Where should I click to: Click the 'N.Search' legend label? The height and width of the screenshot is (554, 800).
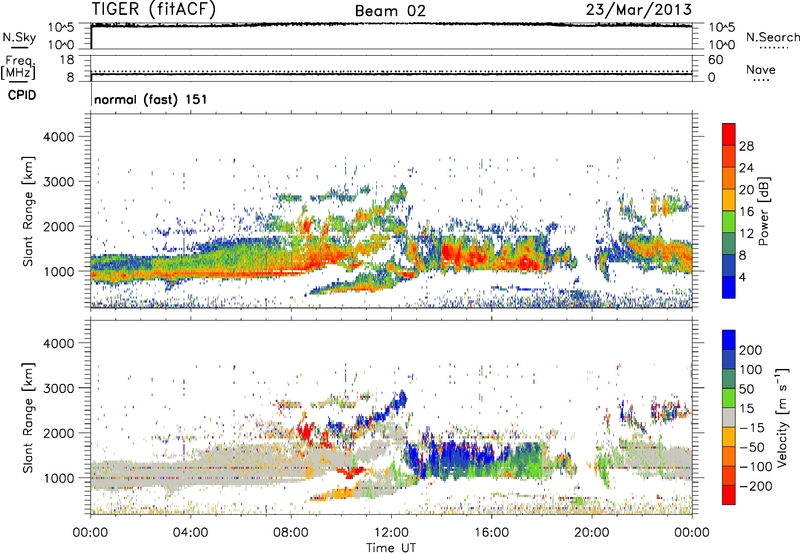(x=772, y=37)
